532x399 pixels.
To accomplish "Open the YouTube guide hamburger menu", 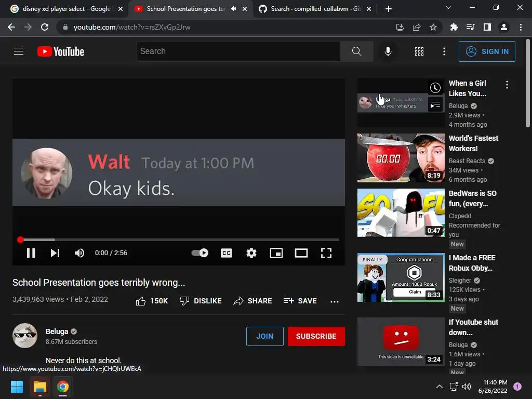I will click(19, 51).
